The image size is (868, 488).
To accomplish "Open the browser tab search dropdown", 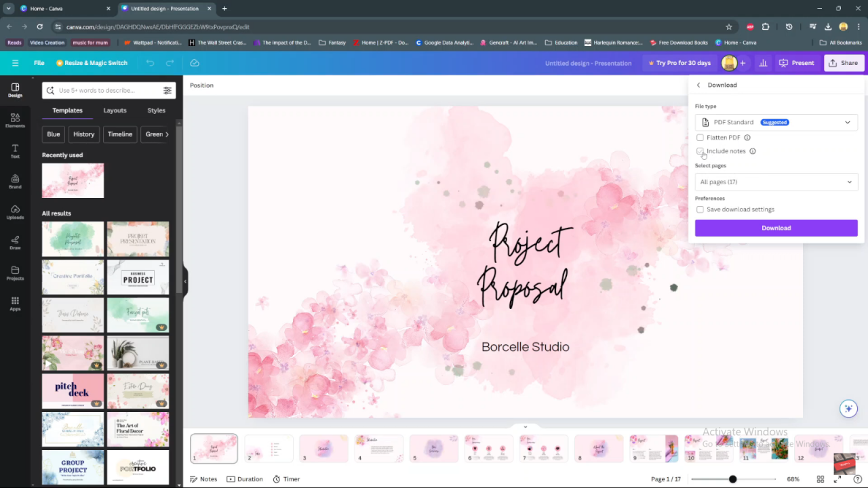I will 9,8.
